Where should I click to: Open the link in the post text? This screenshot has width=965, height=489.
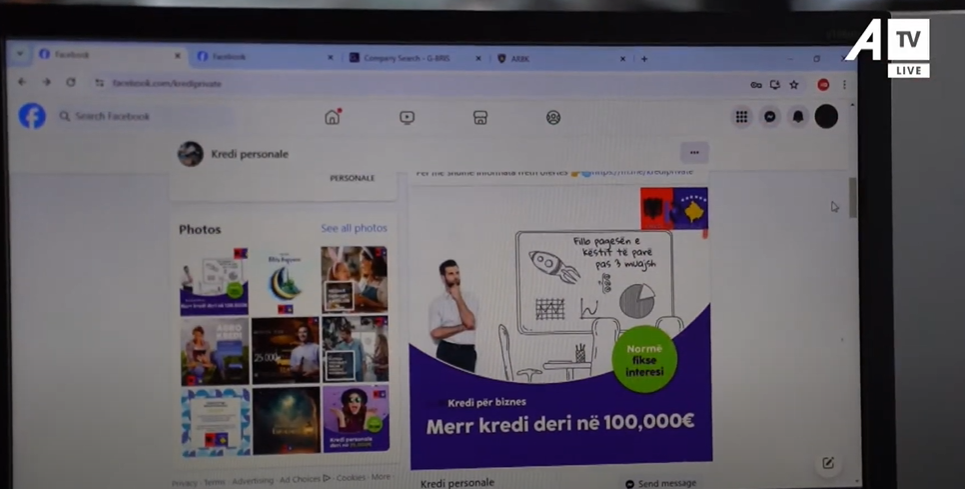point(641,172)
